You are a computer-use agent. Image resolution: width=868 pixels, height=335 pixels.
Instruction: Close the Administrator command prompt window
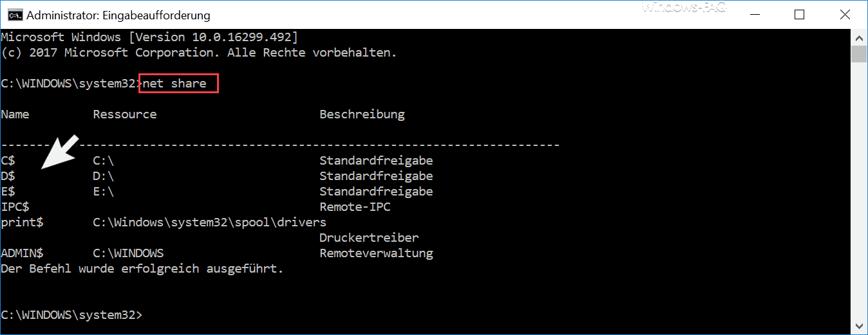[845, 14]
